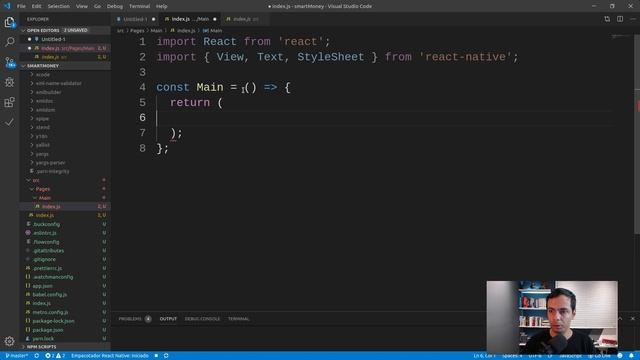Close the bottom panel with X
Screen dimensions: 640x360
(632, 318)
